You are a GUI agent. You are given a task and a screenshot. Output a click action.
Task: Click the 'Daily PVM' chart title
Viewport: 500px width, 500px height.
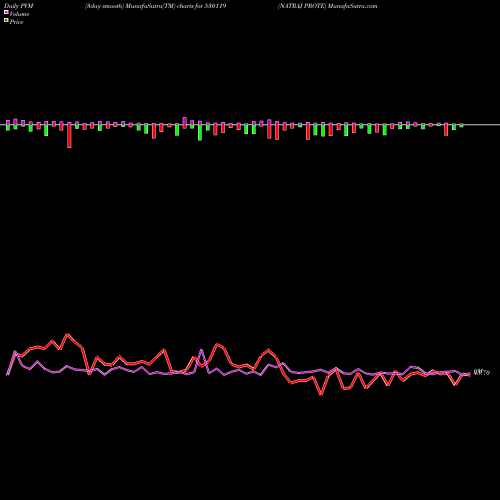click(19, 6)
